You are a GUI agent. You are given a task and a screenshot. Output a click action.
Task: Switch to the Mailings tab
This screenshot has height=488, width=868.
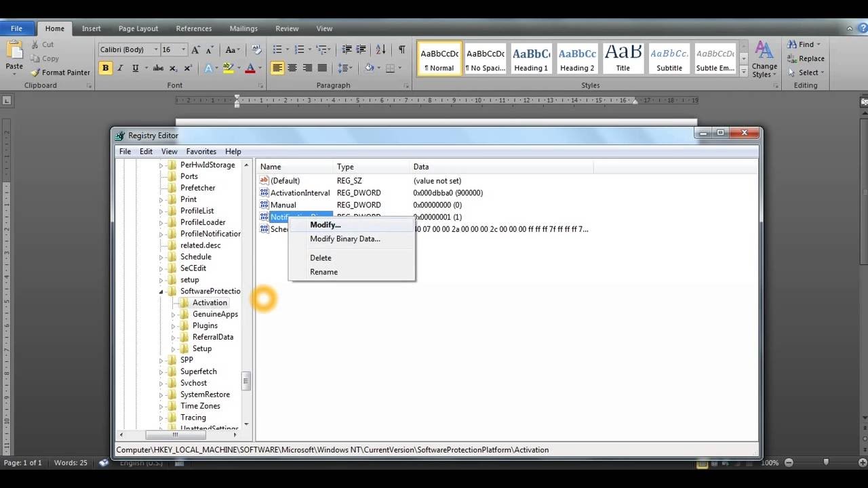coord(243,28)
